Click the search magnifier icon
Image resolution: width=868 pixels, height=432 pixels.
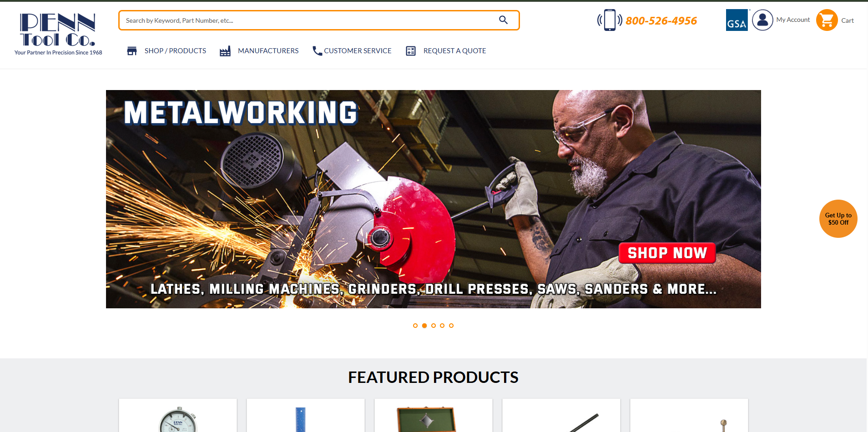click(x=503, y=20)
